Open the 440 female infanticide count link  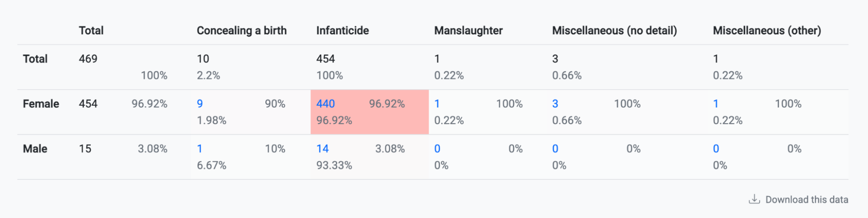tap(325, 104)
